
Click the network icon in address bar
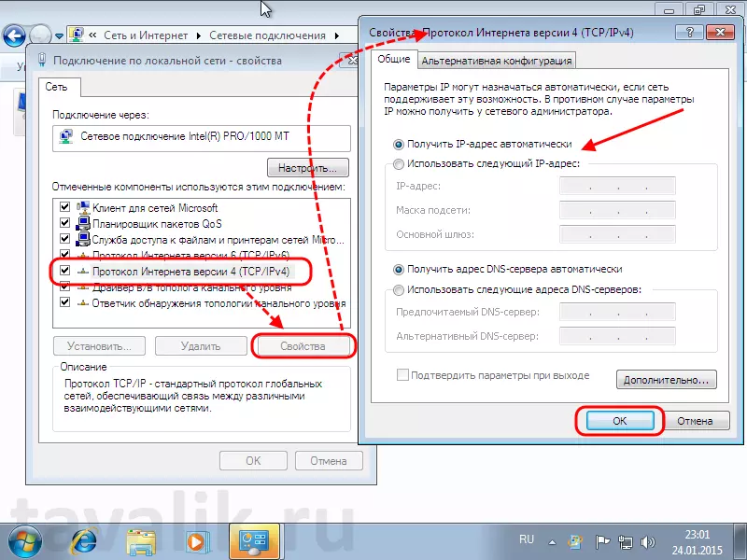(x=77, y=35)
